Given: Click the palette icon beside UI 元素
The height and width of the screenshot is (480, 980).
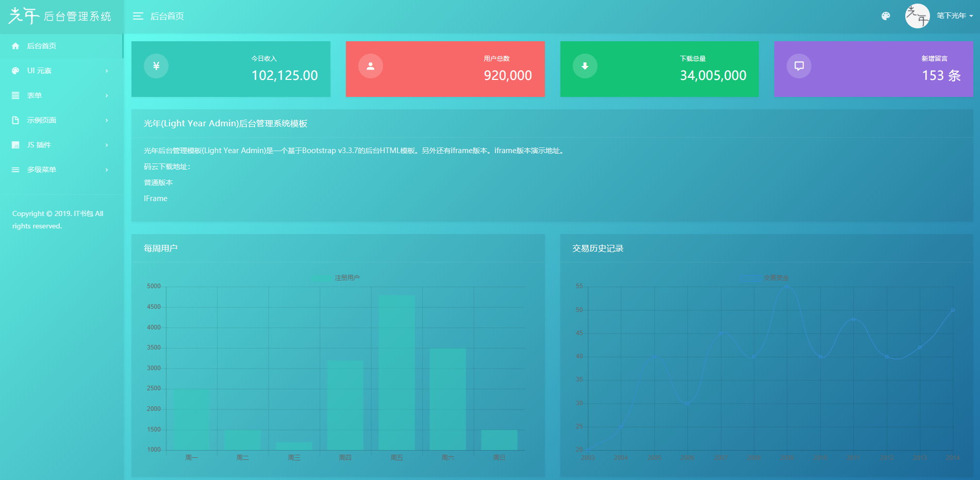Looking at the screenshot, I should (x=15, y=71).
